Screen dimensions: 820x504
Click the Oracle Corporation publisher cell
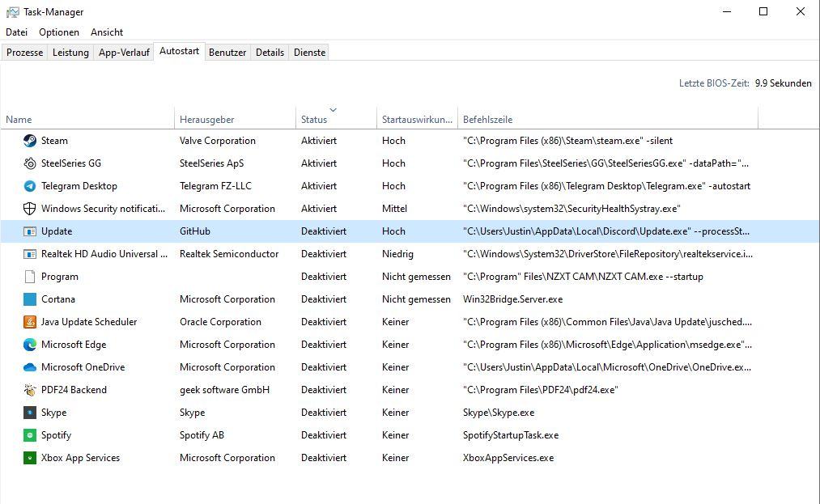(220, 322)
